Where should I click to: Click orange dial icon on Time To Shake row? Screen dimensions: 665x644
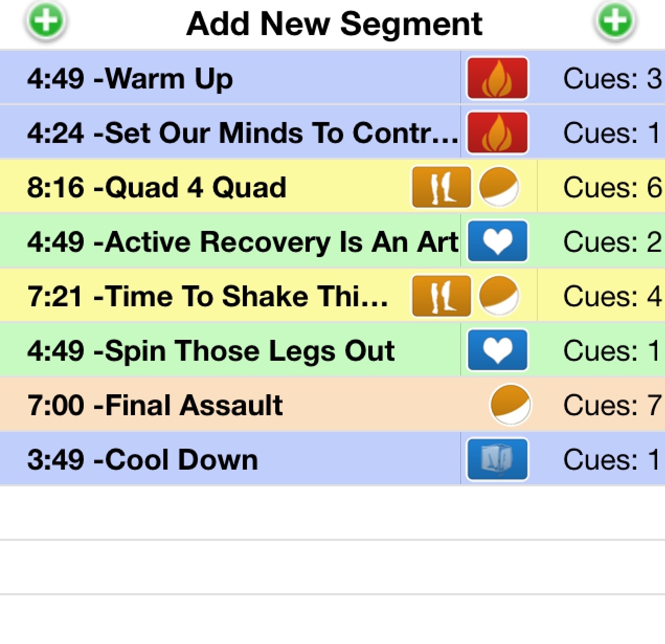(x=499, y=296)
